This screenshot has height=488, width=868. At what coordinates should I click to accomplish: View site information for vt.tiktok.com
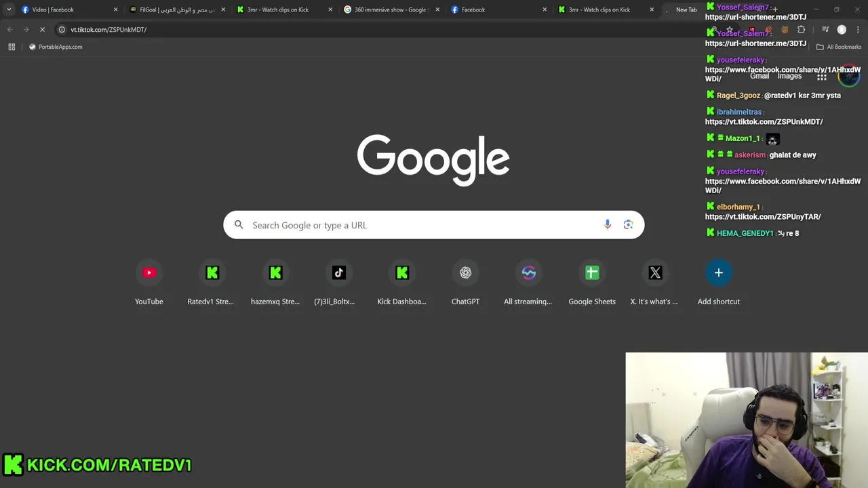[x=62, y=30]
